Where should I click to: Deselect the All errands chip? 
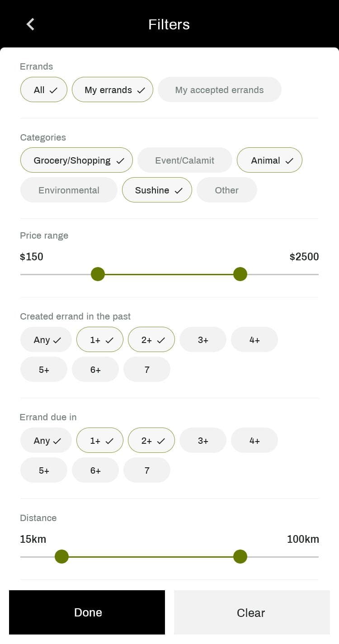coord(44,90)
